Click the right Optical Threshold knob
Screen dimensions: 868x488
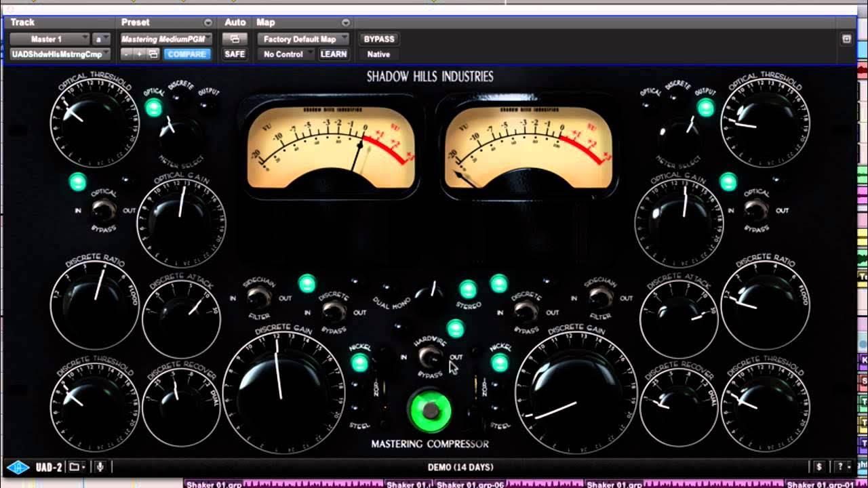(x=765, y=123)
